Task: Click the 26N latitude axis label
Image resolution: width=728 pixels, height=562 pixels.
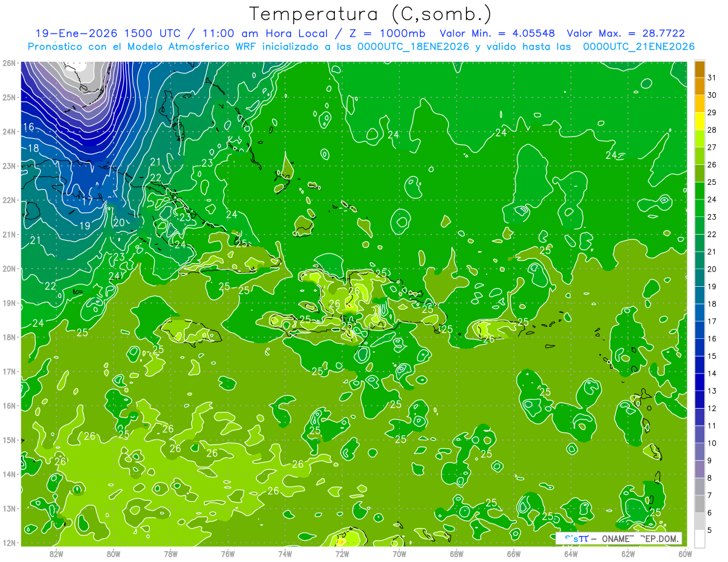Action: [9, 63]
